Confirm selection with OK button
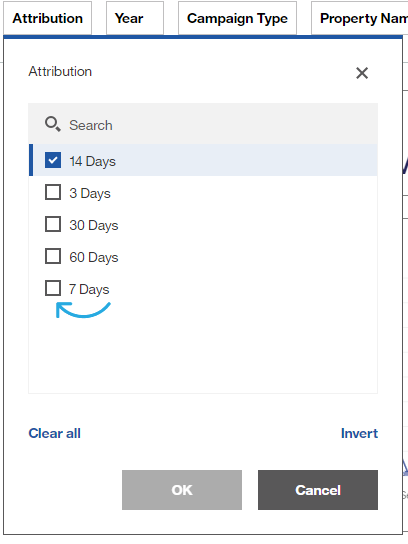The height and width of the screenshot is (544, 408). (x=182, y=490)
